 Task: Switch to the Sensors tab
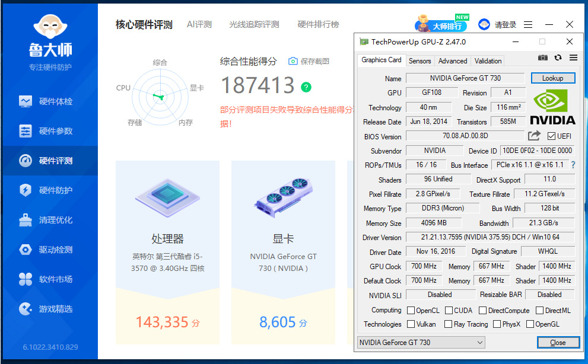pos(419,60)
